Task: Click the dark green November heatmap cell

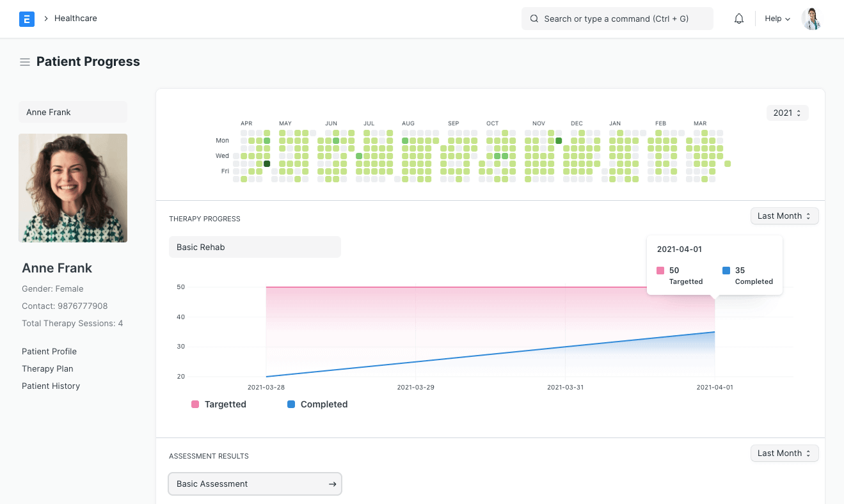Action: pos(559,141)
